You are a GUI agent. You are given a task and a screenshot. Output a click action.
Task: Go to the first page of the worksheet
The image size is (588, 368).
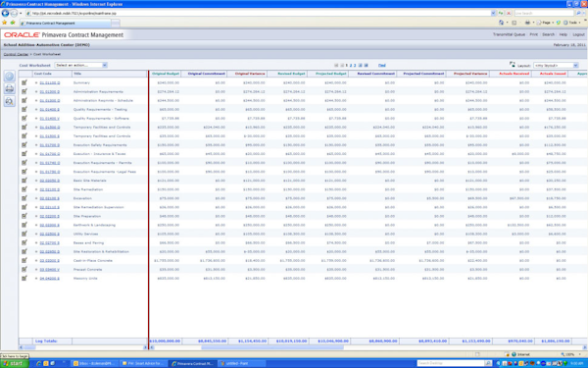[336, 66]
